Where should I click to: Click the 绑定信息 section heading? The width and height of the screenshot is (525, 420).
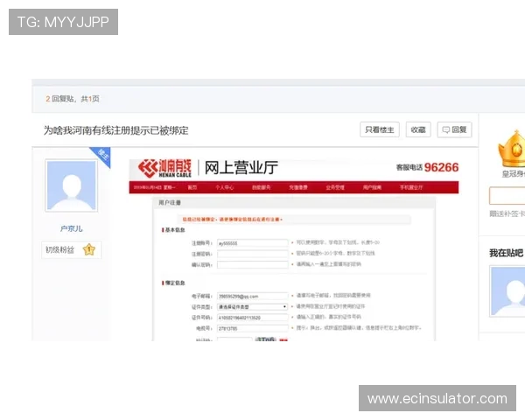(x=173, y=283)
